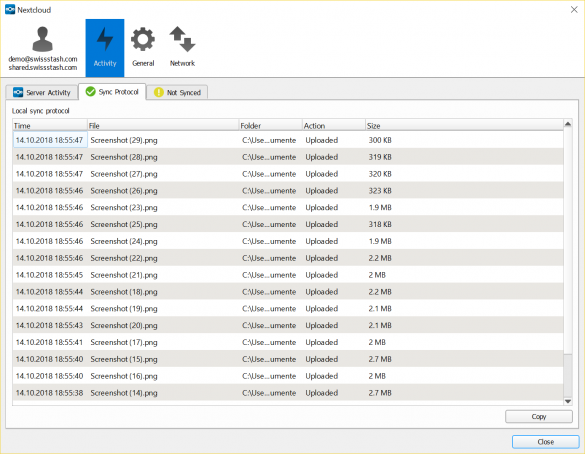Select row Screenshot (26).png
The height and width of the screenshot is (454, 585).
point(288,190)
